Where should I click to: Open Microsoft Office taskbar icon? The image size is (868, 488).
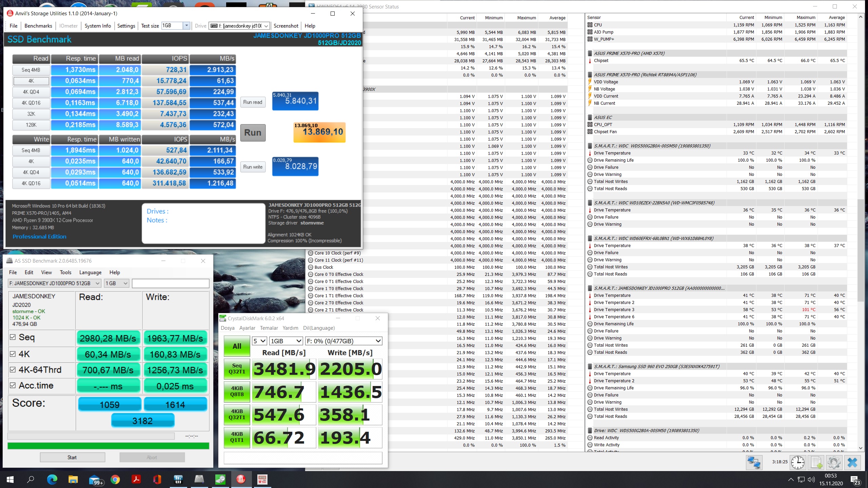(157, 480)
